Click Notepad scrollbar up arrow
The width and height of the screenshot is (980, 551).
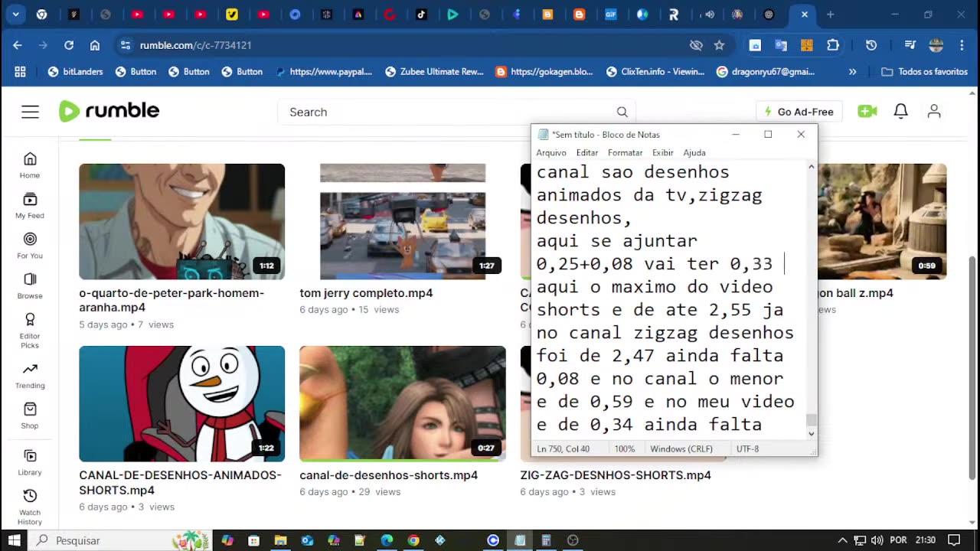[x=812, y=166]
